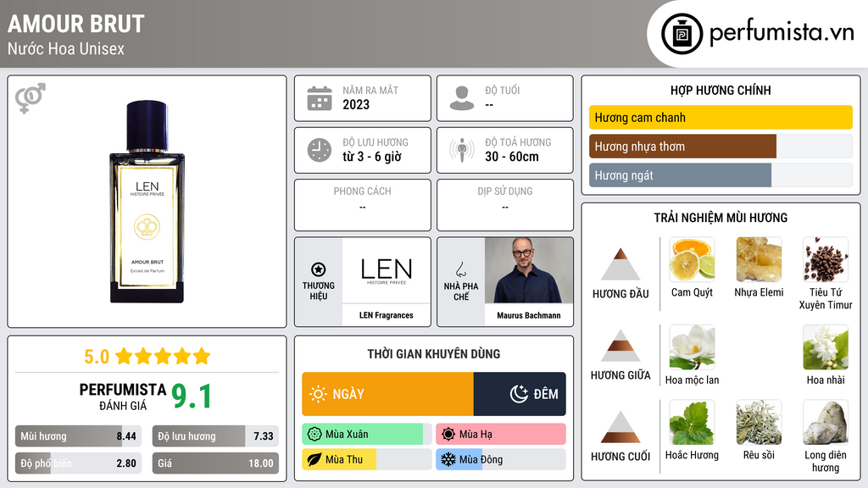
Task: Click the Maurus Bachmann perfumer photo
Action: pos(529,270)
